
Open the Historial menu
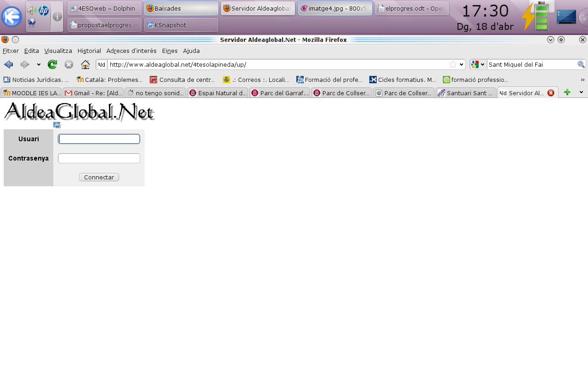[x=89, y=51]
